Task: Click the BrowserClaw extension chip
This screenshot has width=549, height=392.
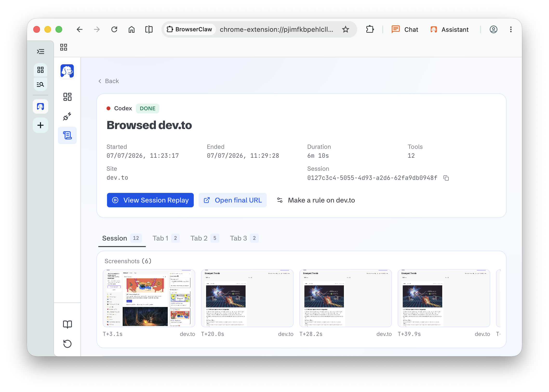Action: coord(190,29)
